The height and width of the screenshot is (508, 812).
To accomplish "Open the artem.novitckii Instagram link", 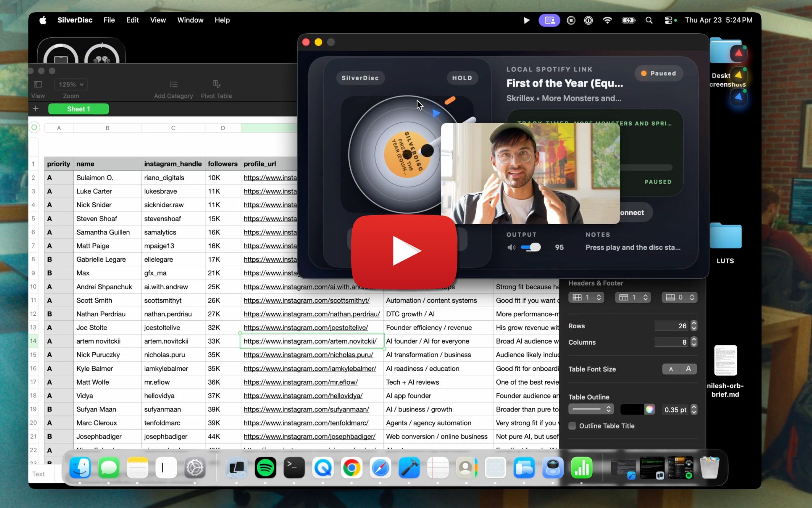I will [x=310, y=341].
